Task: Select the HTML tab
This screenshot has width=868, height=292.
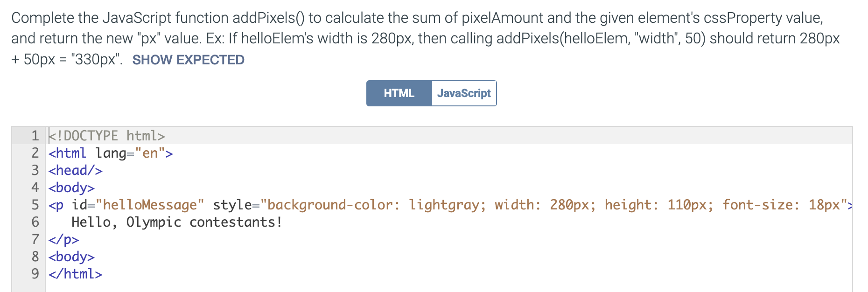Action: (x=399, y=93)
